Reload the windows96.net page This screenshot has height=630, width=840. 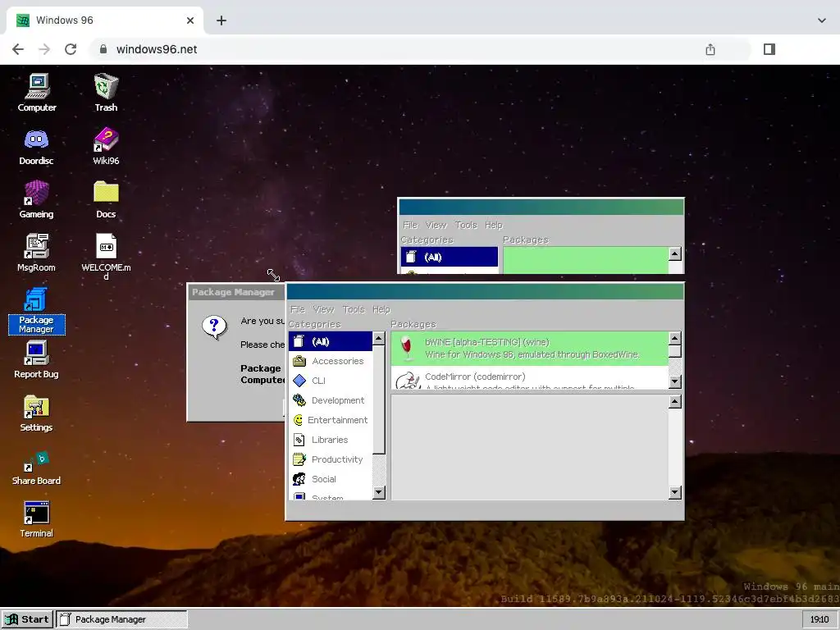coord(71,49)
